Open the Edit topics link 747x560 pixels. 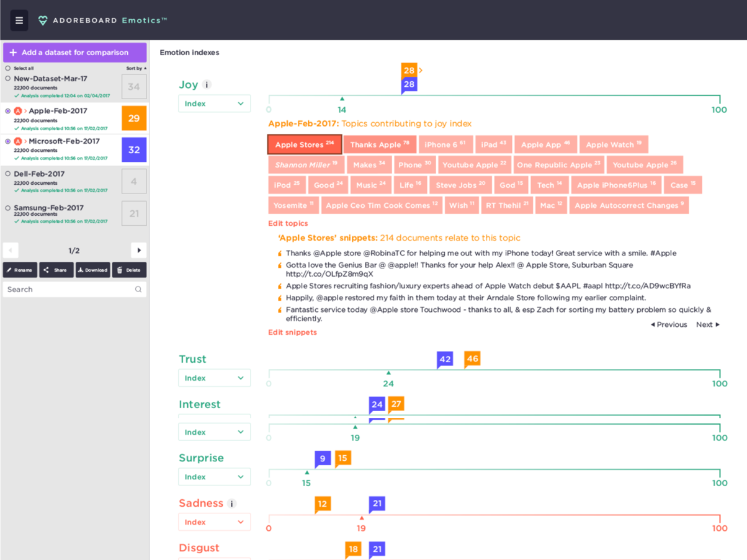288,223
